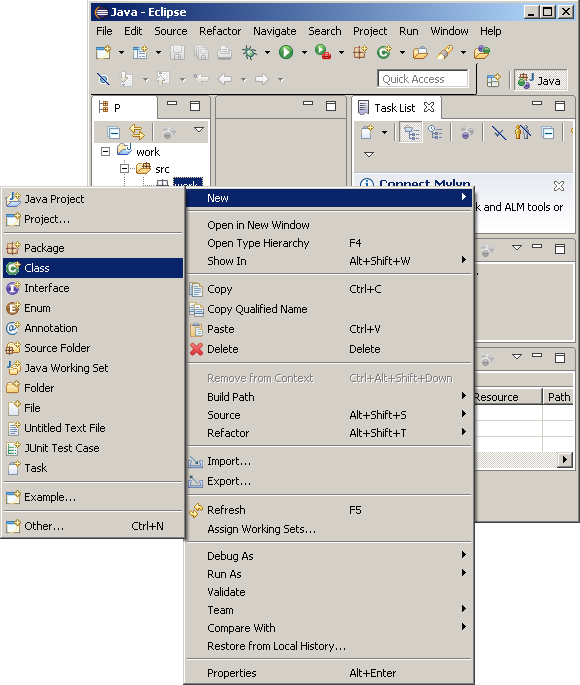This screenshot has width=580, height=685.
Task: Choose Example... from the submenu
Action: tap(93, 497)
